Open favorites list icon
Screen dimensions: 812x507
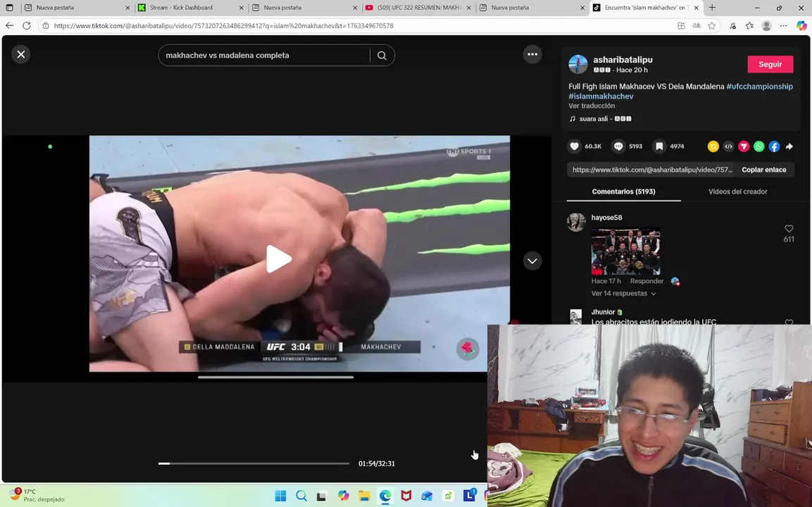749,26
